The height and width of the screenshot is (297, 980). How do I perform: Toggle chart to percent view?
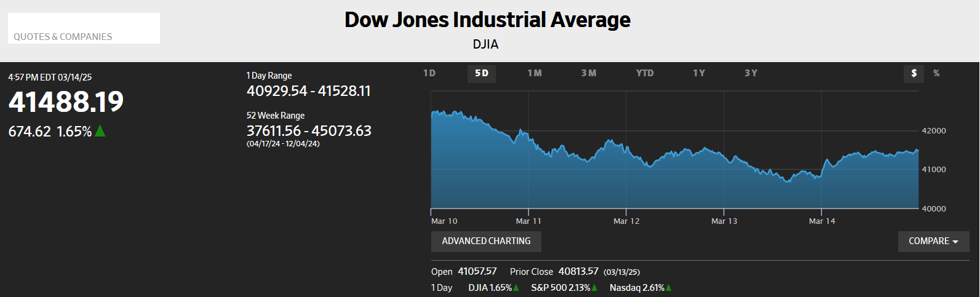tap(936, 73)
